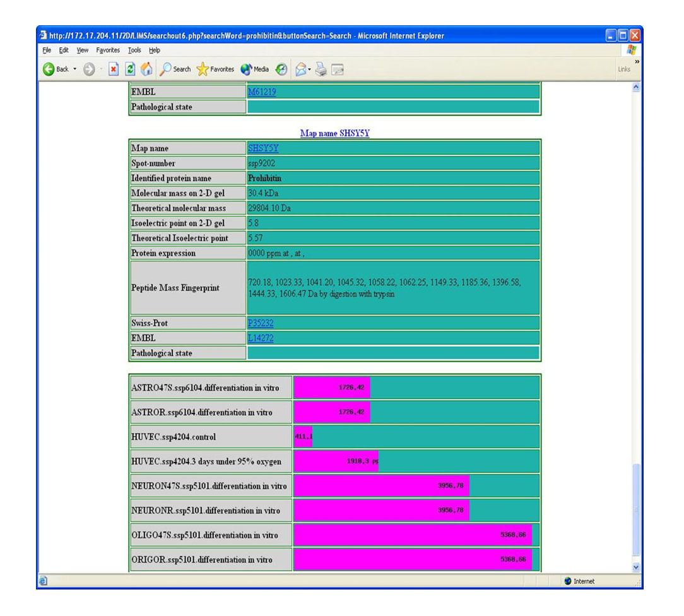Click the ASTROR.ssp6104 row label

coord(201,412)
